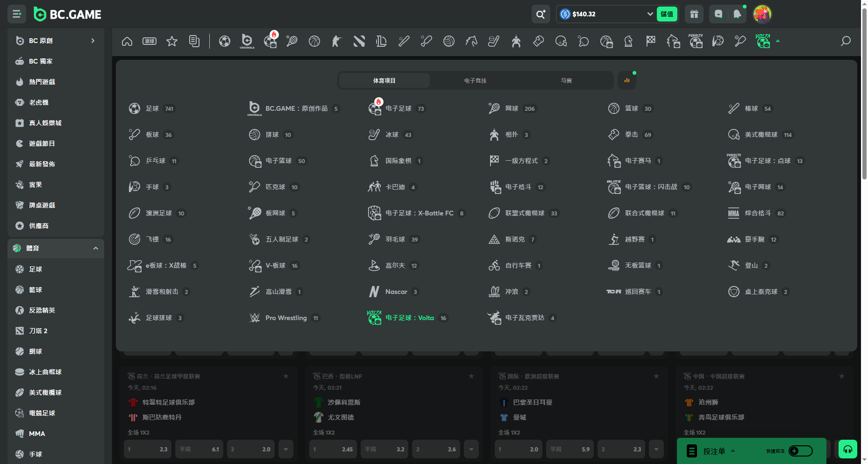Open the orange statistics chart icon beside tabs
Viewport: 868px width, 464px height.
[627, 80]
